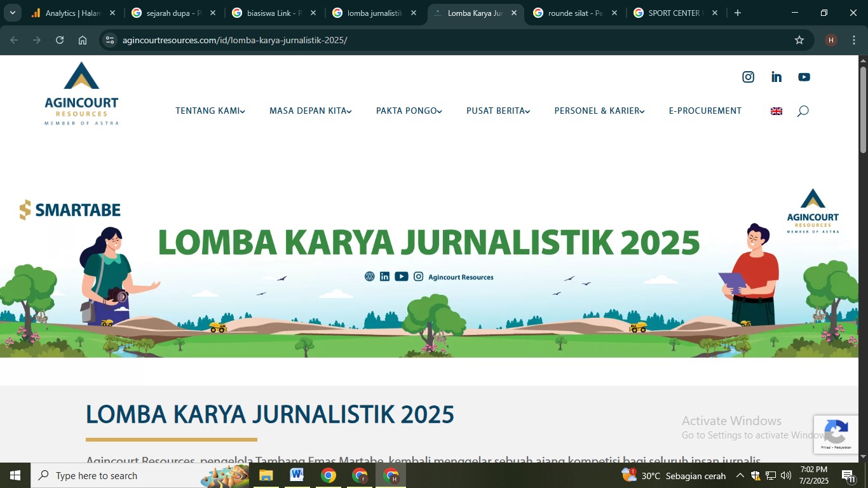The width and height of the screenshot is (868, 488).
Task: Open Microsoft Word from the taskbar
Action: coord(297,475)
